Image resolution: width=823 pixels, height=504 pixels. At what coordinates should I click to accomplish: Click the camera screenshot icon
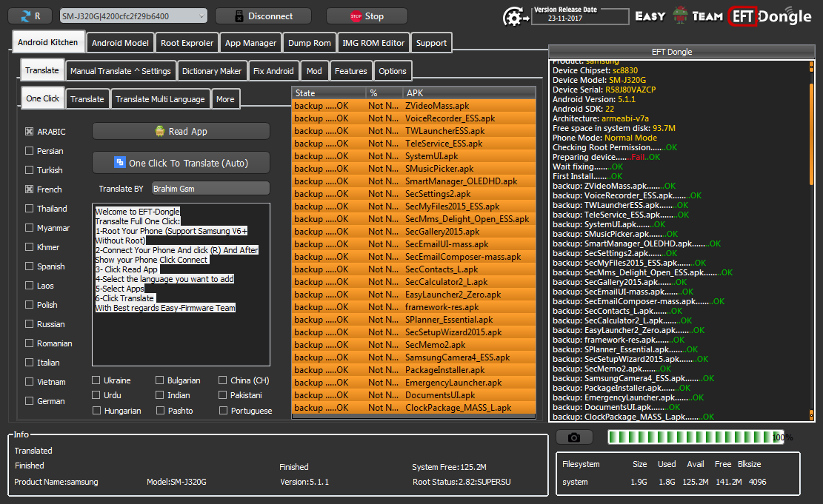tap(574, 437)
